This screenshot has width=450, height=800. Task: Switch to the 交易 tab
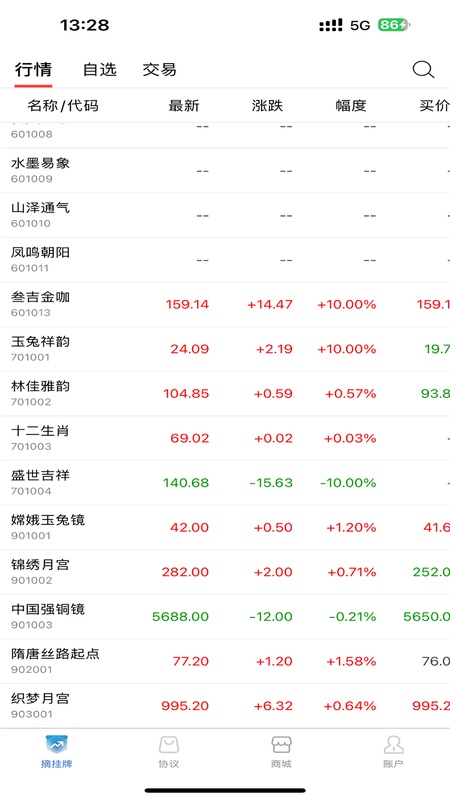[x=160, y=69]
